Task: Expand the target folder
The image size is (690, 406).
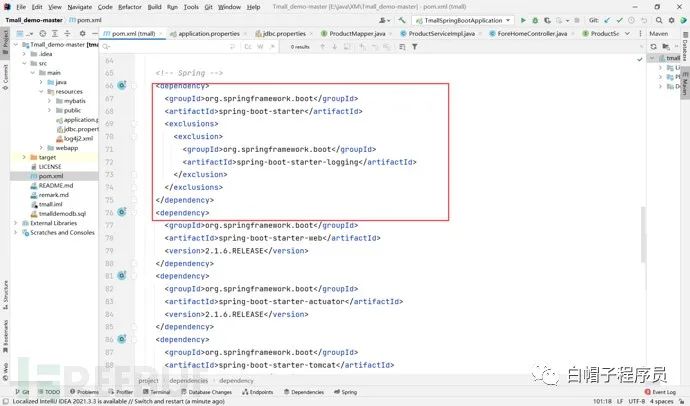Action: pyautogui.click(x=24, y=157)
